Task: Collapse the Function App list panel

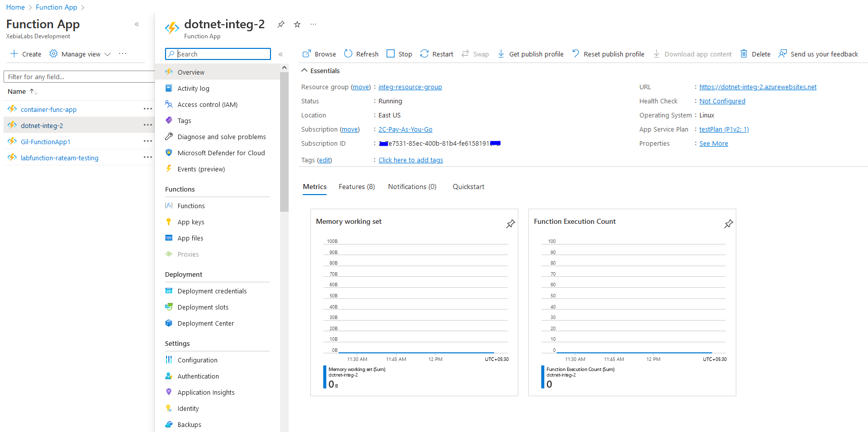Action: (137, 24)
